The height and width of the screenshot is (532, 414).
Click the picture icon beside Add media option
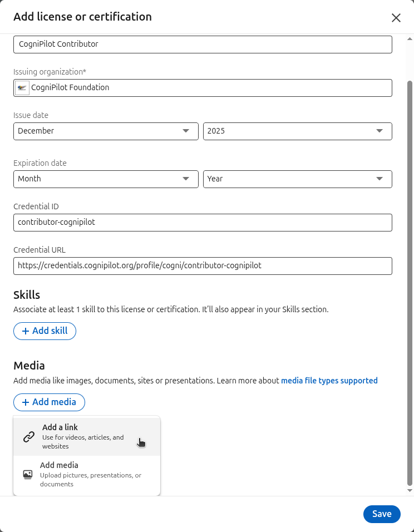27,474
